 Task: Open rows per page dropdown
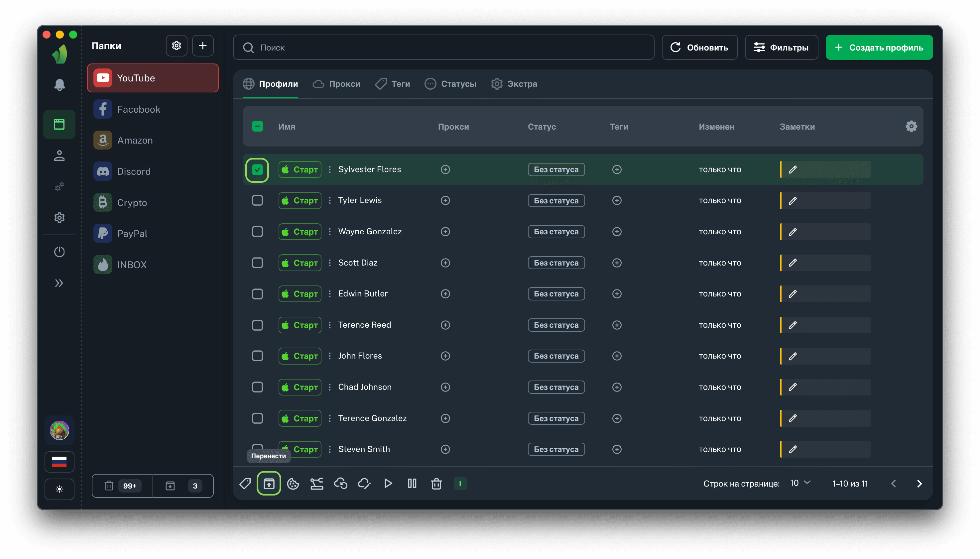[x=800, y=483]
